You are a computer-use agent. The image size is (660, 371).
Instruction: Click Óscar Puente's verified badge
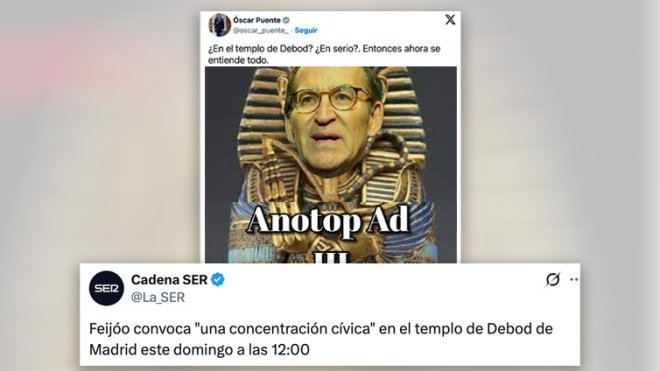(x=286, y=20)
